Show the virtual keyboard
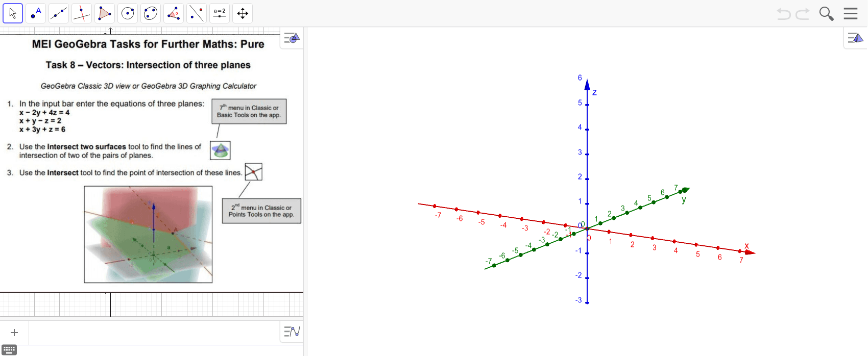868x357 pixels. point(9,350)
